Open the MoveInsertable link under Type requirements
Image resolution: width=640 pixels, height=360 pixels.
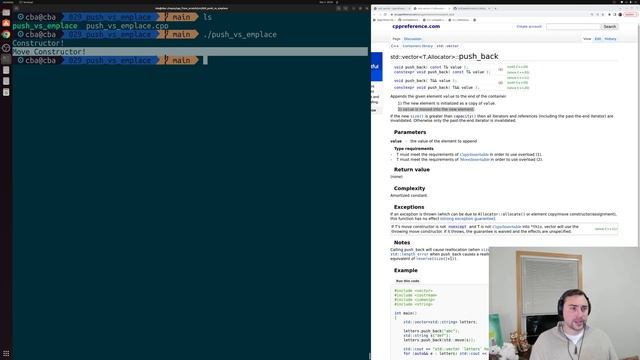click(475, 160)
